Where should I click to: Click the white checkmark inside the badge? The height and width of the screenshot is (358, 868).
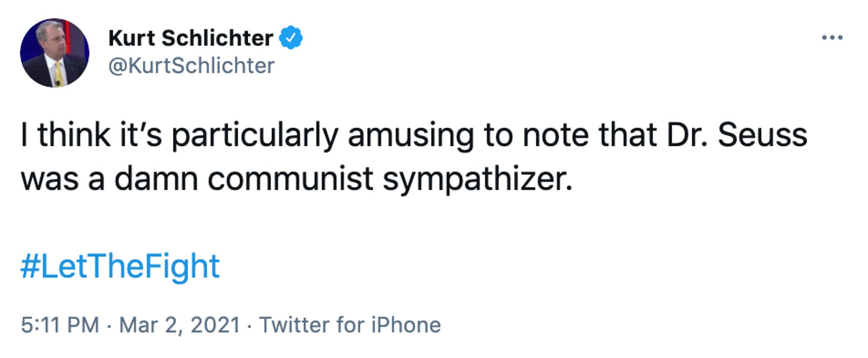click(290, 38)
